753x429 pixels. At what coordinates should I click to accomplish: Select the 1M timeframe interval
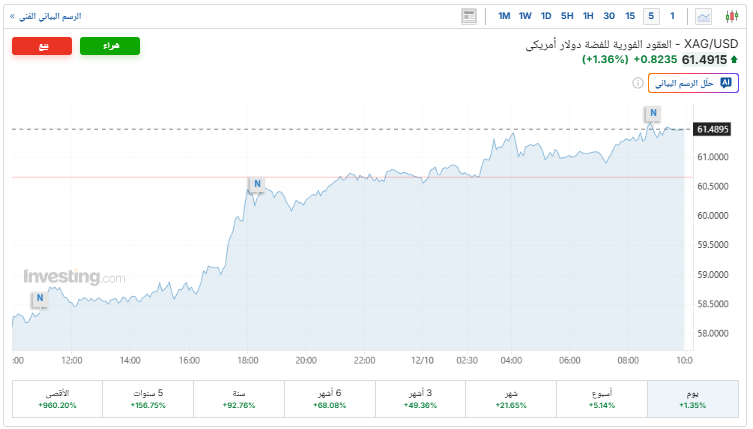[504, 16]
